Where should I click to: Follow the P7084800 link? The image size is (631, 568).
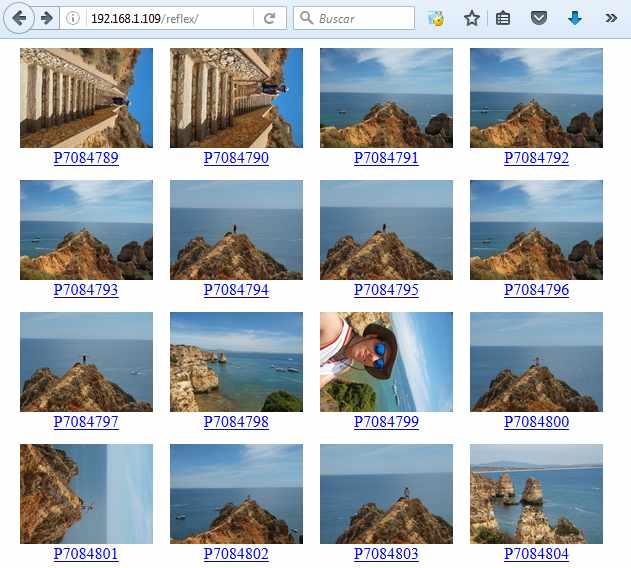pos(536,422)
